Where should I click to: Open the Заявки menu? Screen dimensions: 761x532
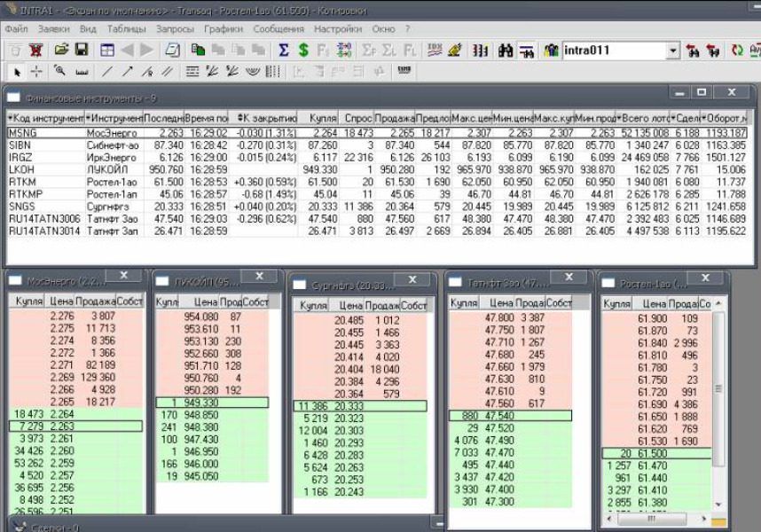[54, 29]
